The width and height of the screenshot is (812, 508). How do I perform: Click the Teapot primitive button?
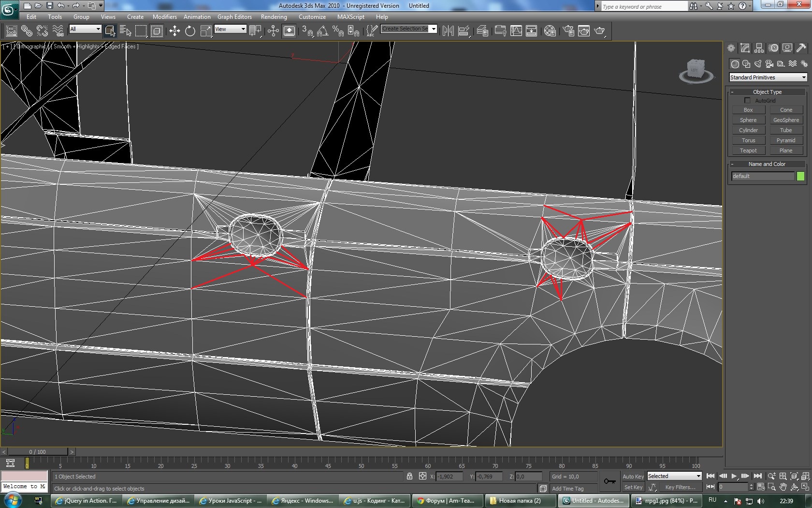[x=748, y=150]
